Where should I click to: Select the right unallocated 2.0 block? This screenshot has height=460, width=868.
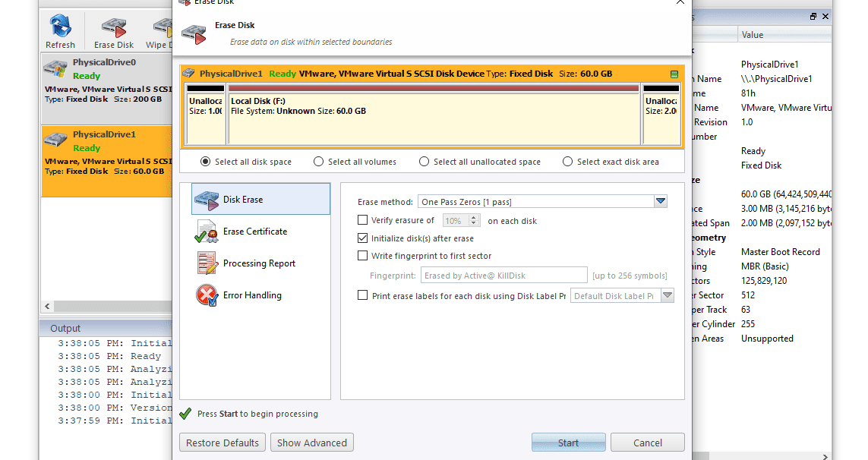[x=661, y=114]
